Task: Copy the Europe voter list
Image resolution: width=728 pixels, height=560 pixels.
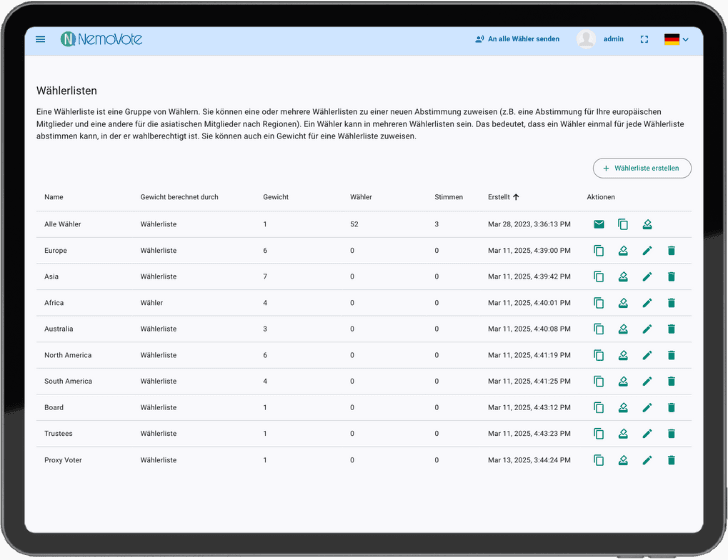Action: click(x=599, y=251)
